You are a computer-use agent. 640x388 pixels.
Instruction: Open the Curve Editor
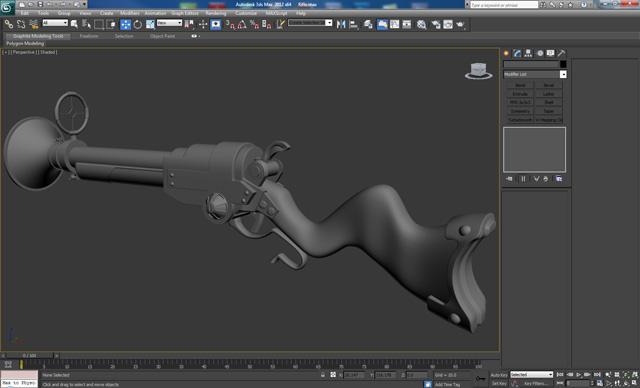point(395,24)
